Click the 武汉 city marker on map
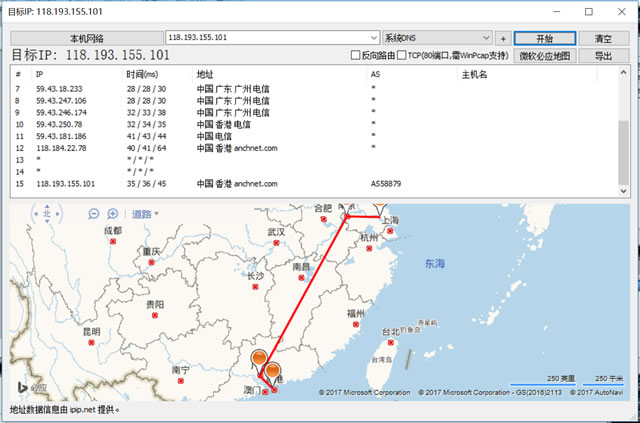 click(276, 244)
